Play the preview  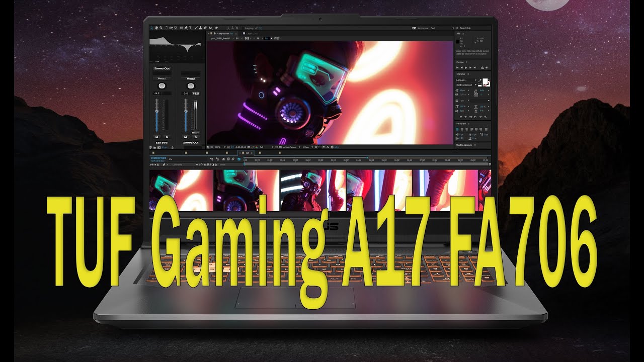tap(466, 68)
